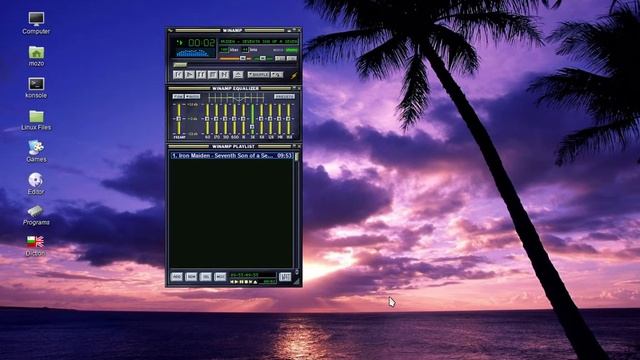640x360 pixels.
Task: Open the Winamp main menu icon in title bar
Action: (x=171, y=30)
